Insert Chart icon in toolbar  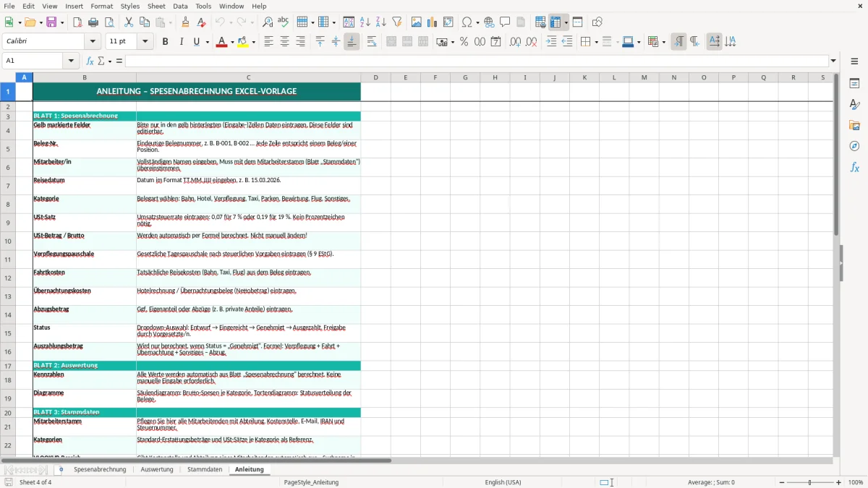432,22
